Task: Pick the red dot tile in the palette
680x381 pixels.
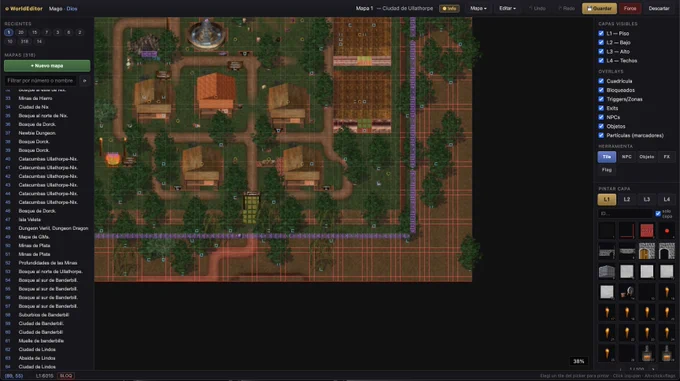Action: click(x=667, y=231)
